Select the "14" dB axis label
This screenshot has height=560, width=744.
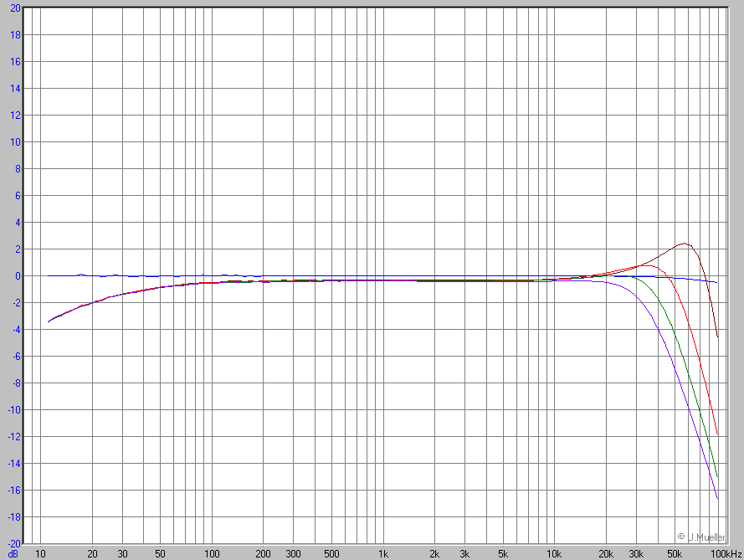[16, 88]
